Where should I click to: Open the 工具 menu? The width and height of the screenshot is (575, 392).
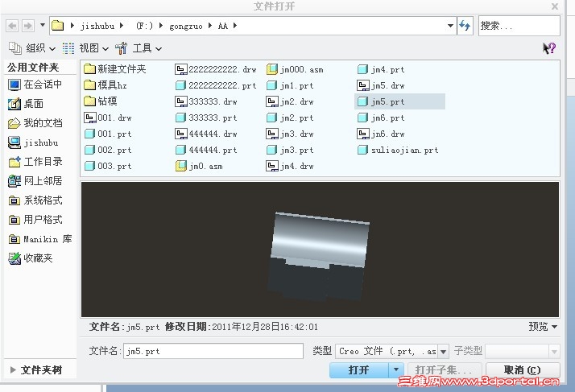(x=139, y=48)
